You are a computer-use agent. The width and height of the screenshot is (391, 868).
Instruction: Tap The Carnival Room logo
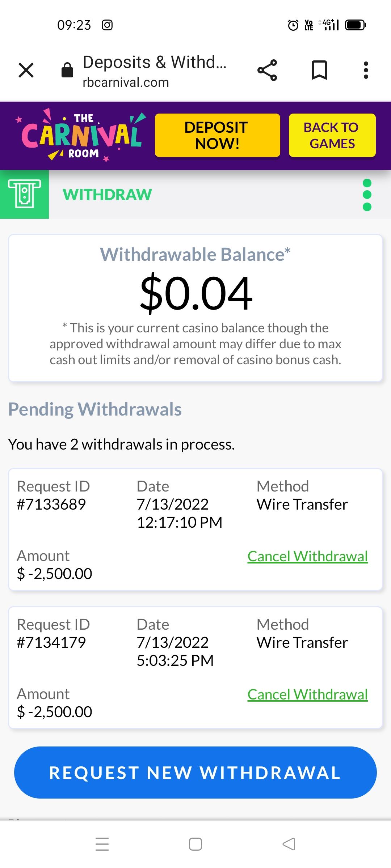tap(81, 136)
